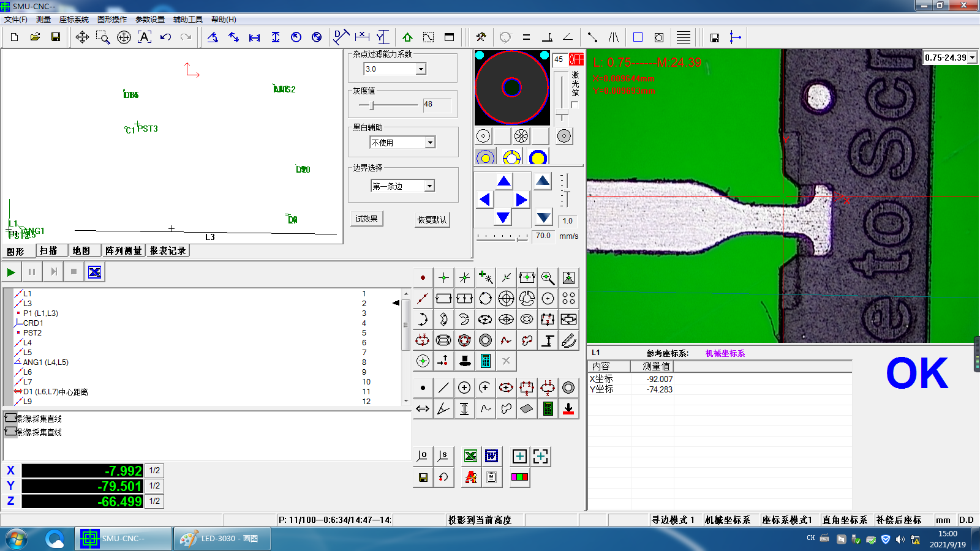Toggle the red OFF light switch

coord(576,59)
